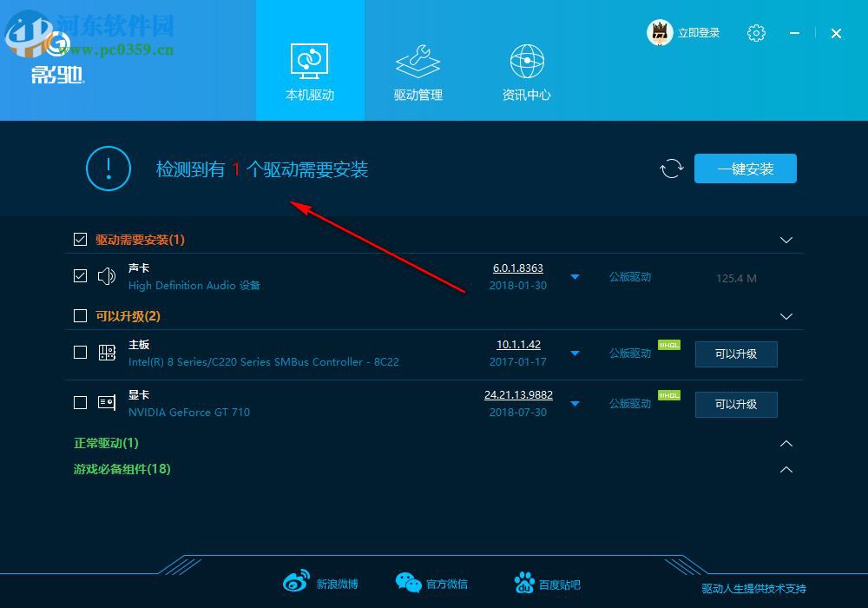Expand the 游戏必备组件(18) section
The image size is (868, 608).
pyautogui.click(x=786, y=470)
